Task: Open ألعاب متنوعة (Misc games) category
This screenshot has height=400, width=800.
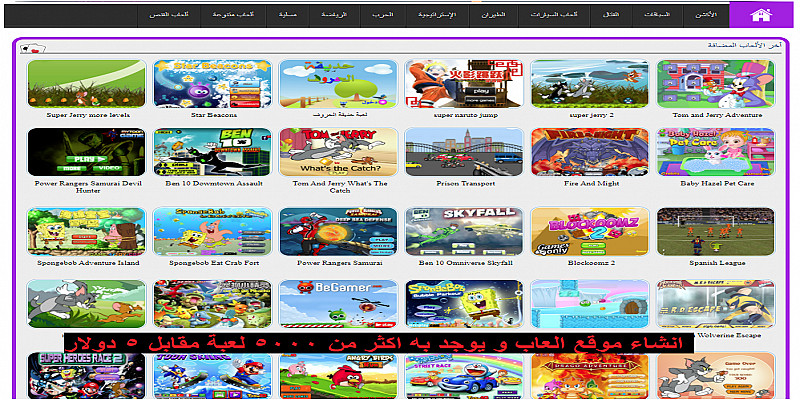Action: coord(234,15)
